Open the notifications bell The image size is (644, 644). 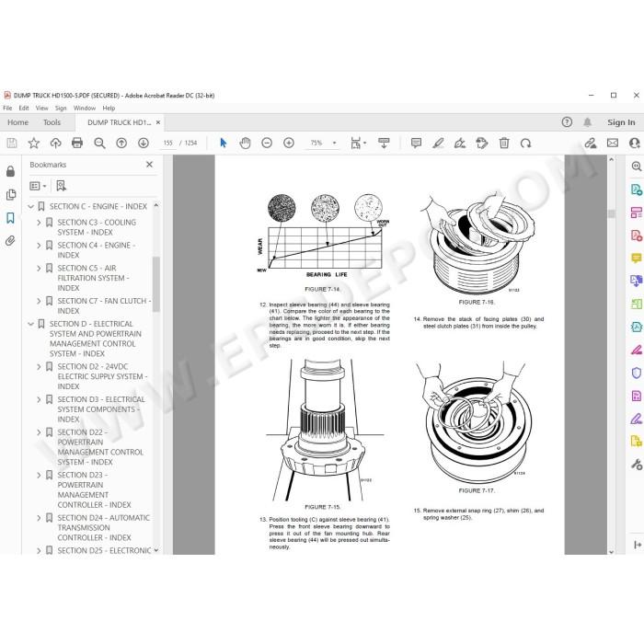point(587,122)
